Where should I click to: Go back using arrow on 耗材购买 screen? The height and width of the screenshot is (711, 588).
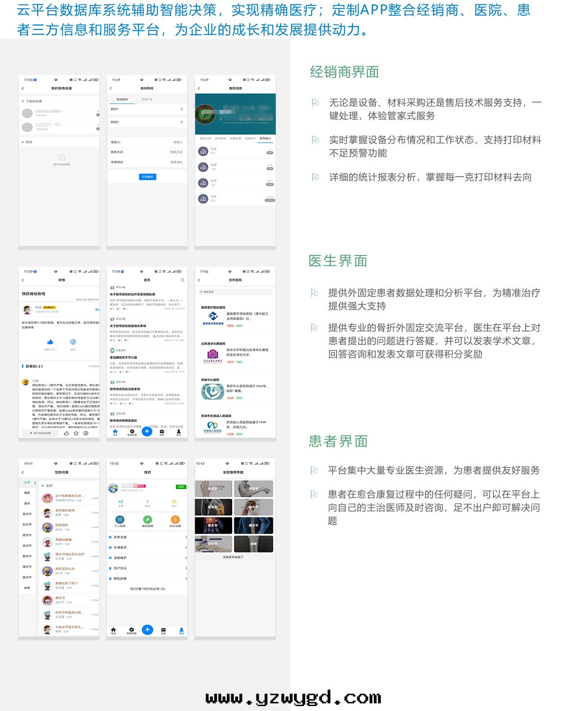tap(111, 88)
